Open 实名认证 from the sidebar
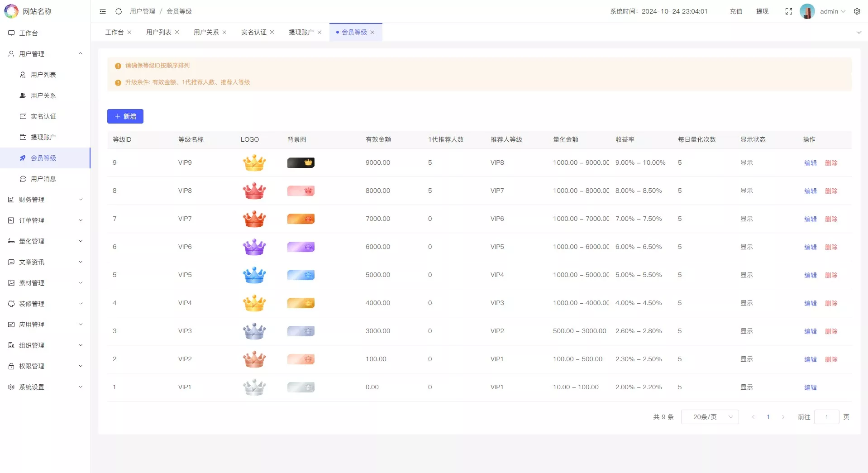This screenshot has width=868, height=473. coord(43,116)
